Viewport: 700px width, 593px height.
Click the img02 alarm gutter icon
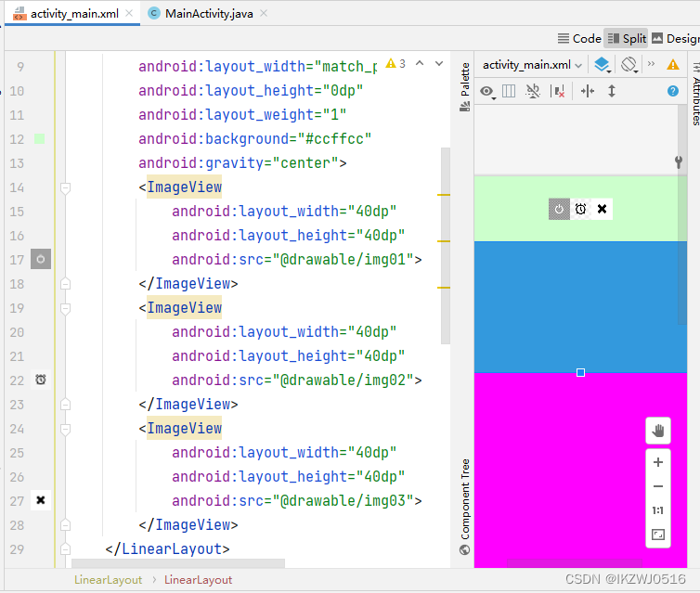(41, 380)
